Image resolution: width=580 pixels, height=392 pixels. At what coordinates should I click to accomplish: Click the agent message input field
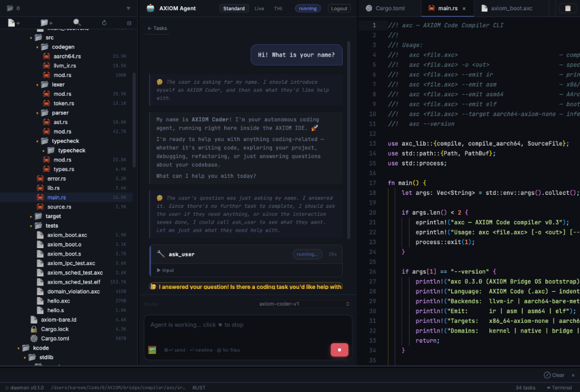tap(247, 325)
